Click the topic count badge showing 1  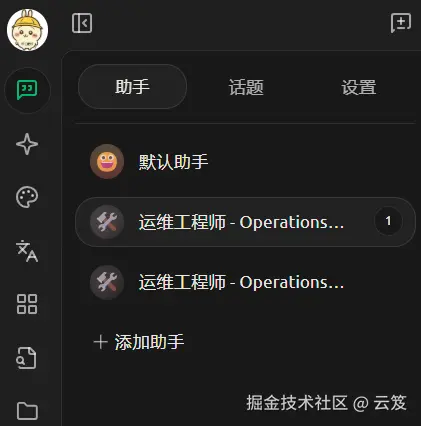click(x=388, y=221)
